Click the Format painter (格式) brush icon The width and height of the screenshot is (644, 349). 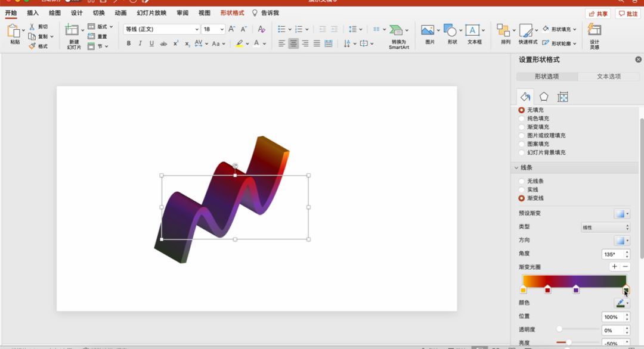[32, 46]
